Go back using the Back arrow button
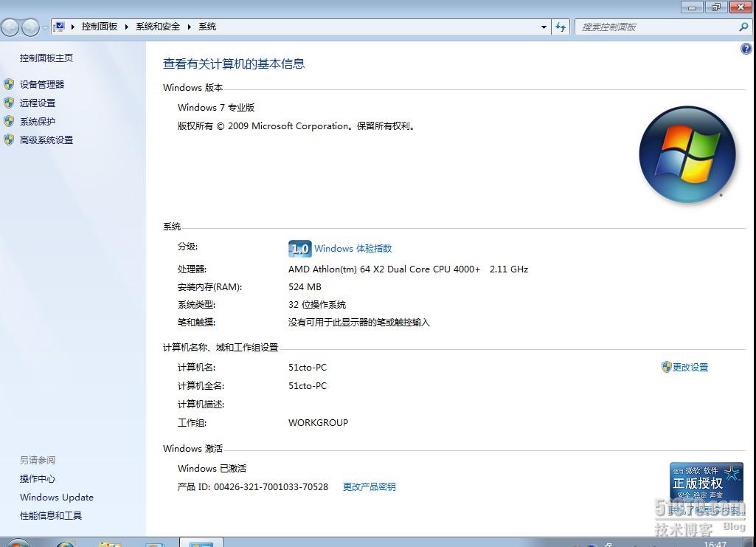This screenshot has height=547, width=756. (10, 27)
